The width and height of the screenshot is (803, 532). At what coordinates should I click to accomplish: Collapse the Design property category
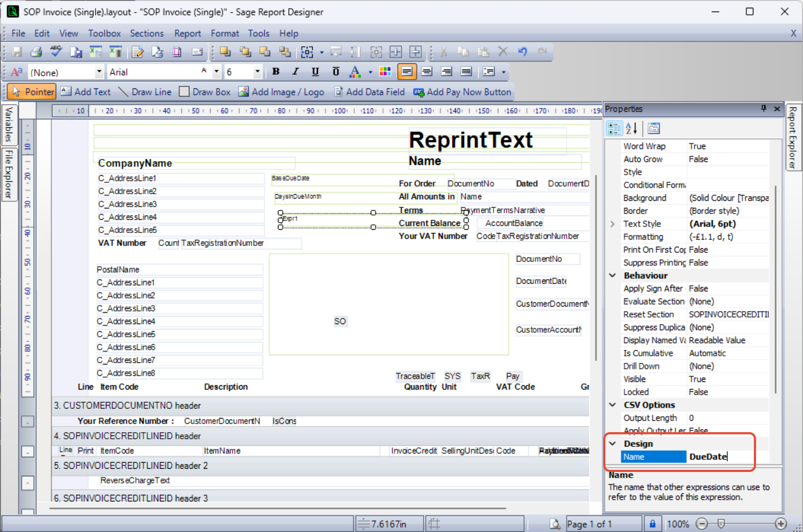click(612, 444)
